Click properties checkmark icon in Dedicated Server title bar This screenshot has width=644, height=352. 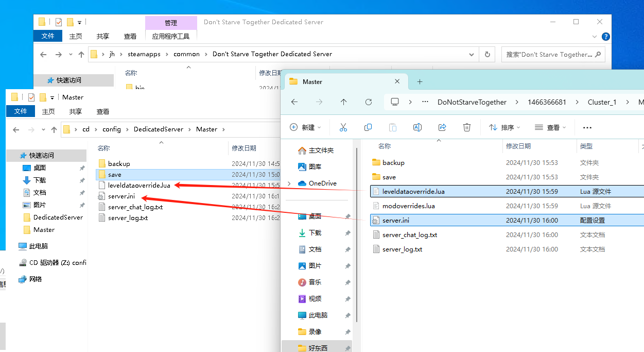(x=59, y=22)
